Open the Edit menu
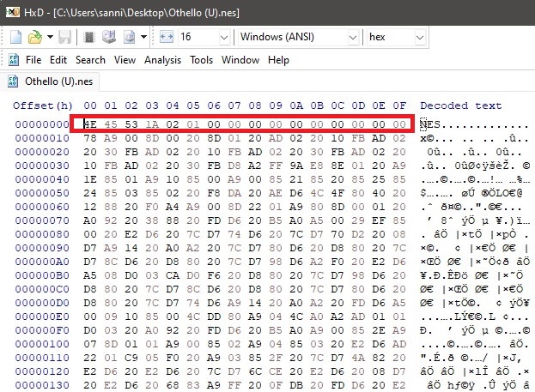Viewport: 535px width, 392px height. [x=58, y=60]
